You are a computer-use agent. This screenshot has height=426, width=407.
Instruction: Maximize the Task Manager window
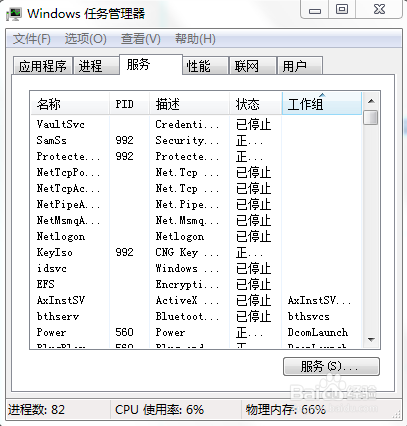(342, 9)
